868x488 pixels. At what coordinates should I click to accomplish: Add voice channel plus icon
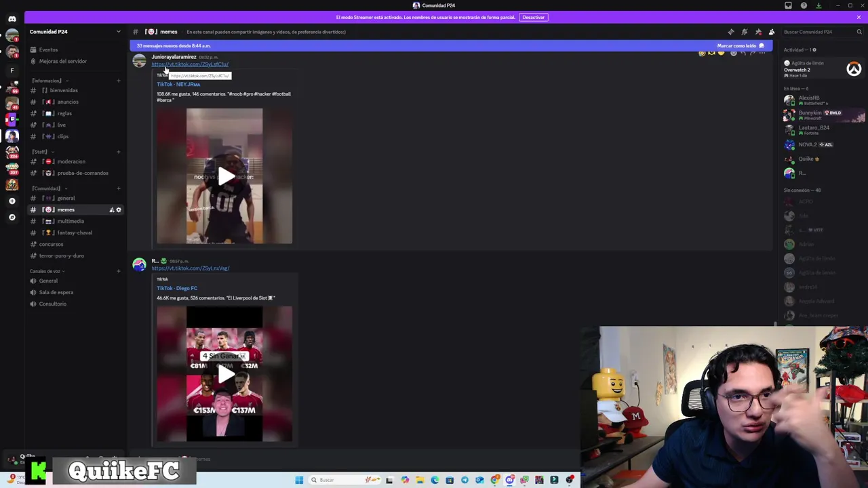pos(118,271)
